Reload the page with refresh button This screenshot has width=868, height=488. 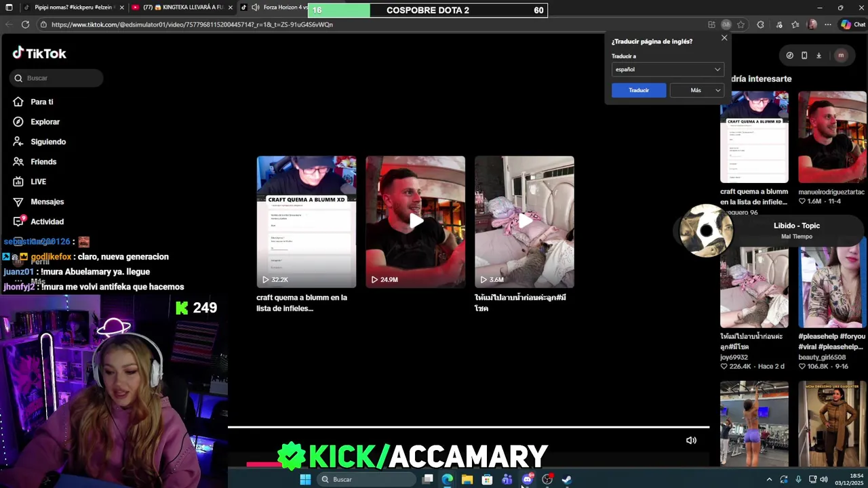click(25, 24)
